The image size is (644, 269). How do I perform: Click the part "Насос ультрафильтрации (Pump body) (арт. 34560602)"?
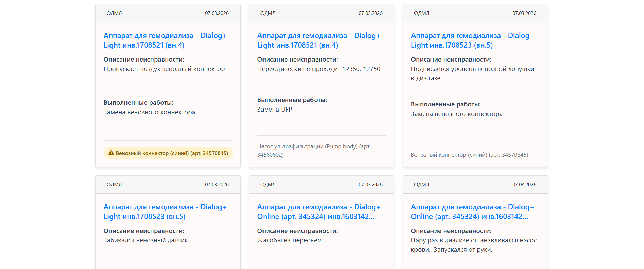tap(314, 151)
